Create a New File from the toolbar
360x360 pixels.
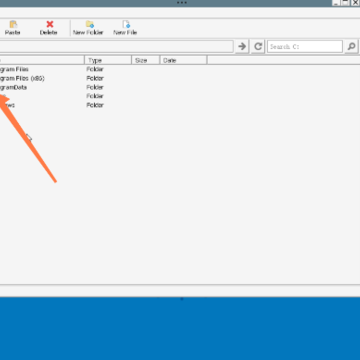click(125, 28)
